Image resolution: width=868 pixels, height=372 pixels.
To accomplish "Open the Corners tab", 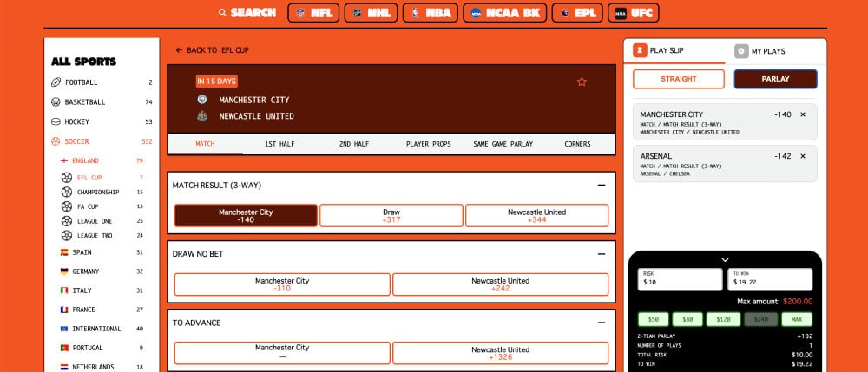I will click(577, 144).
